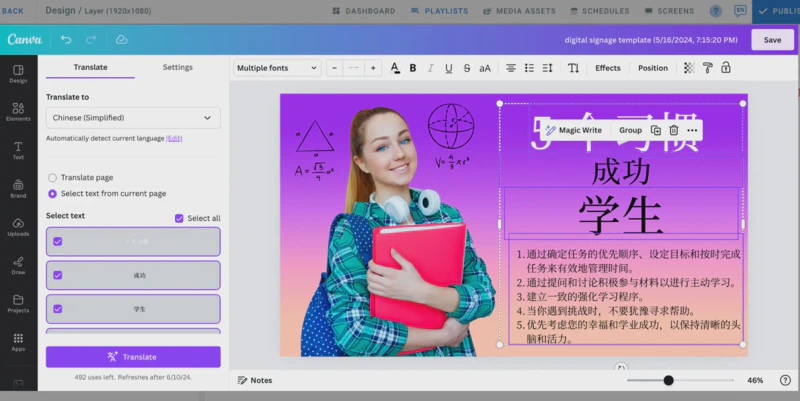Open the Position option
This screenshot has width=800, height=401.
coord(653,68)
